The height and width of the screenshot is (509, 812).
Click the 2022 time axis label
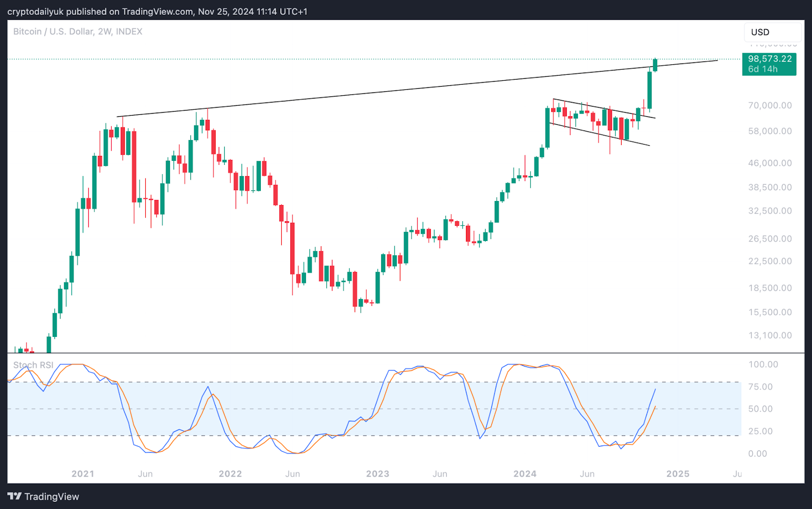[x=230, y=473]
